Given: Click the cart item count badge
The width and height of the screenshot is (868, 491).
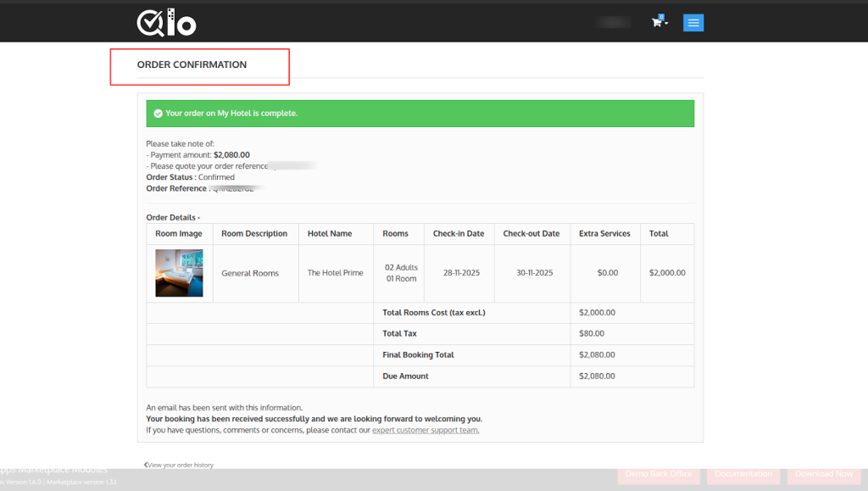Looking at the screenshot, I should pos(661,16).
